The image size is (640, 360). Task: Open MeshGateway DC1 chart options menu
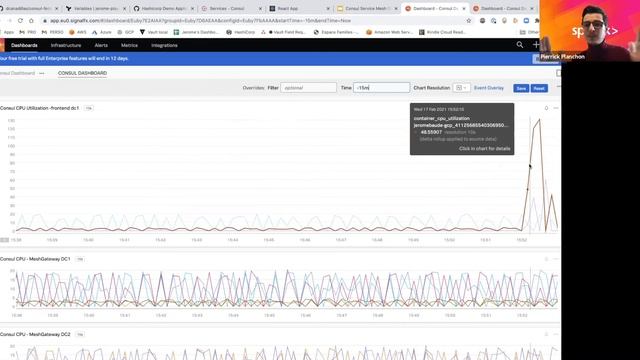[x=556, y=259]
